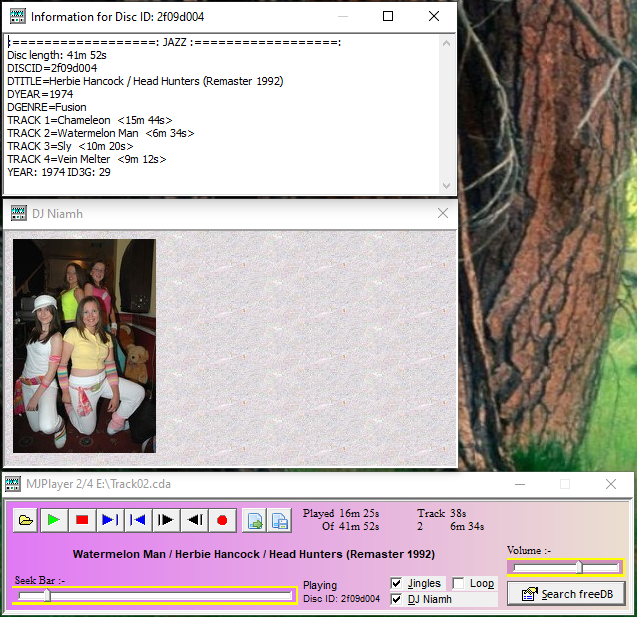Skip to next track button
The height and width of the screenshot is (617, 637).
(110, 520)
